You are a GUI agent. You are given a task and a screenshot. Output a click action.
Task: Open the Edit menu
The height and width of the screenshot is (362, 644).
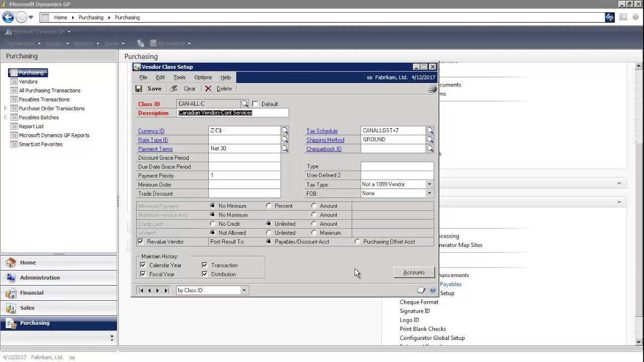point(160,77)
